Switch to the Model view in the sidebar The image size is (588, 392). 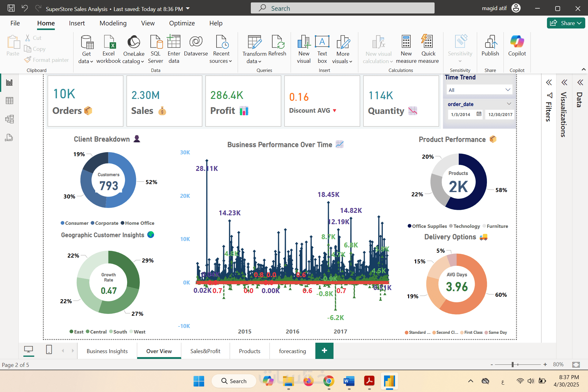pyautogui.click(x=9, y=119)
